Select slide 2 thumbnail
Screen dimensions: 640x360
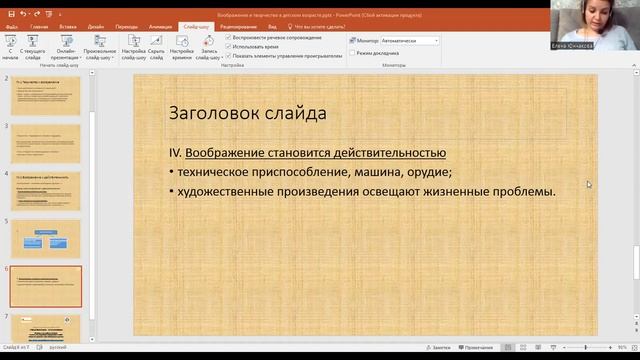46,96
